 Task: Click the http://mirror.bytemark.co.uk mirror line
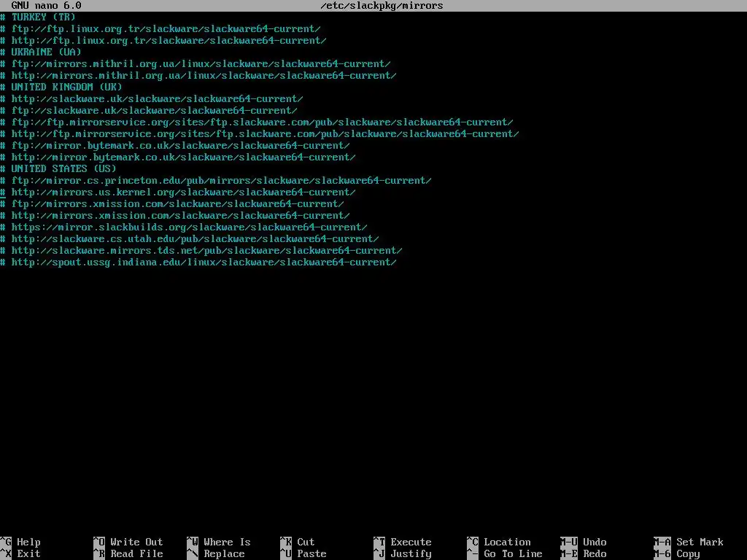pos(178,157)
